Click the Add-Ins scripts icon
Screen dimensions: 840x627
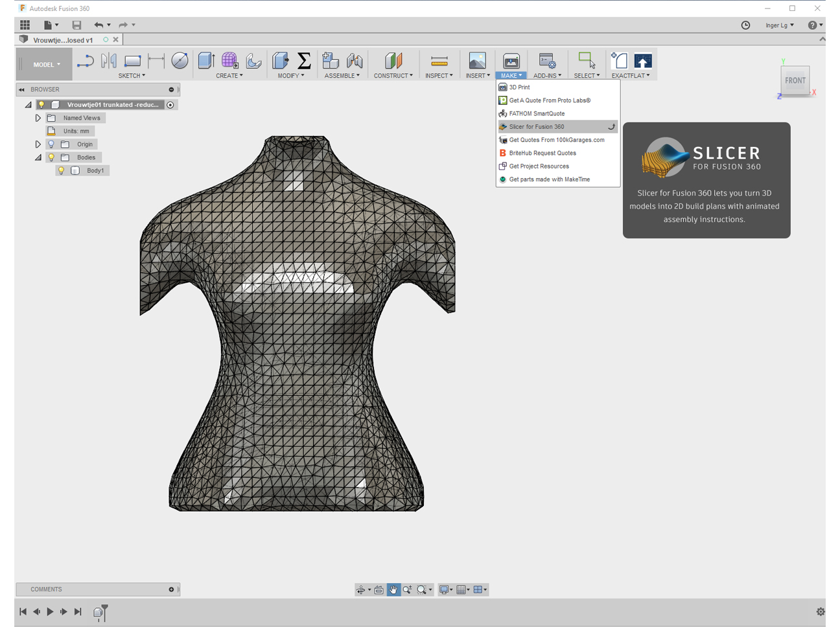click(x=547, y=61)
